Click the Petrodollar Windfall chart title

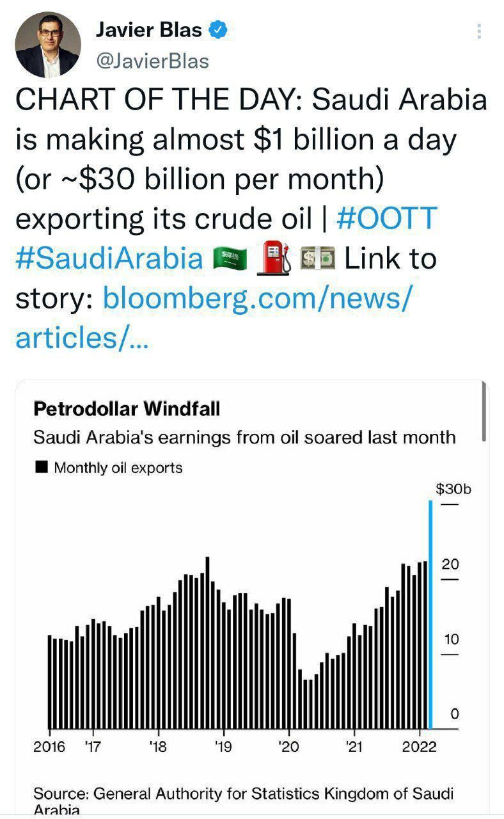[127, 408]
